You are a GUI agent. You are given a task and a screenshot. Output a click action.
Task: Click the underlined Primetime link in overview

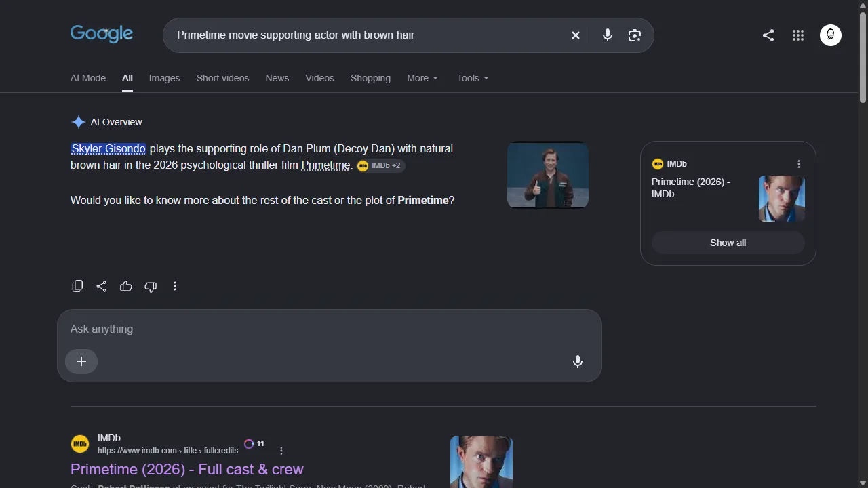(x=326, y=165)
